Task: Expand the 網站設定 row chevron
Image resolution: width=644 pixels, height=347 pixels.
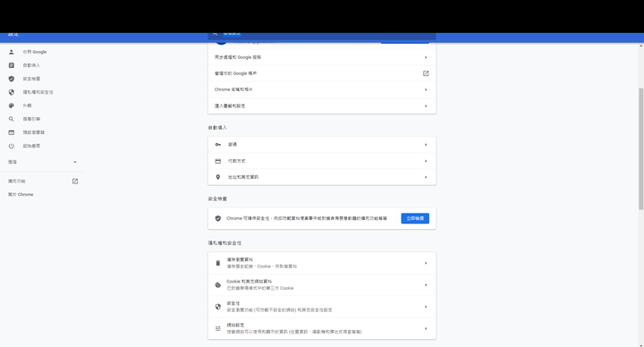Action: tap(426, 328)
